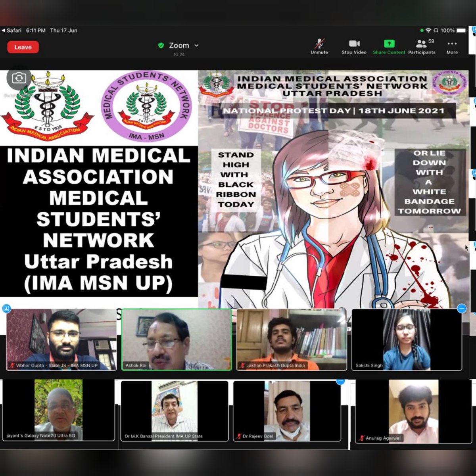
Task: Tap the blue gallery view icon above Vibhor Gupta
Action: coord(6,308)
